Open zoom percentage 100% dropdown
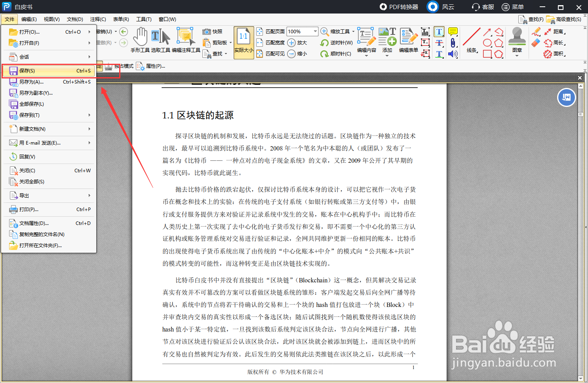 click(x=315, y=31)
